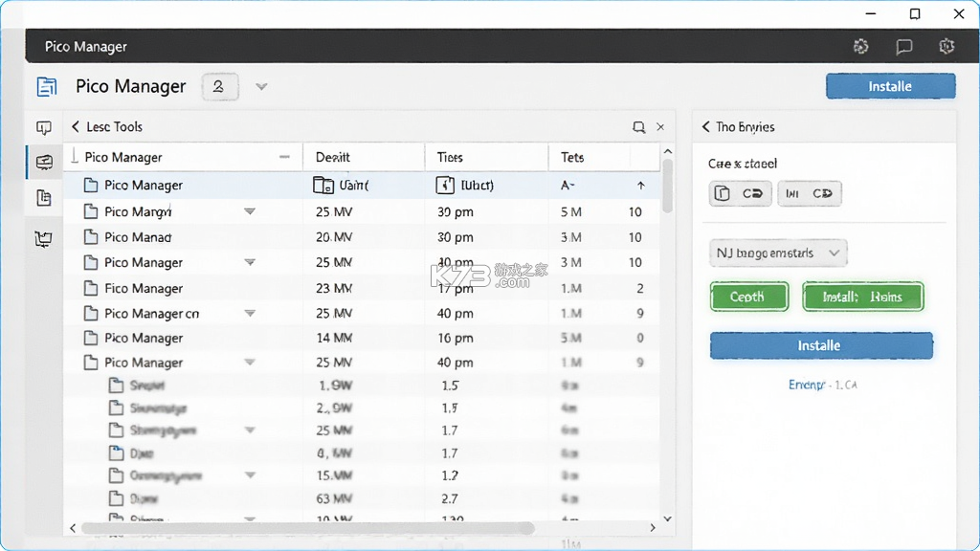
Task: Expand the arrow on the Pico Mangvr row
Action: pos(250,211)
